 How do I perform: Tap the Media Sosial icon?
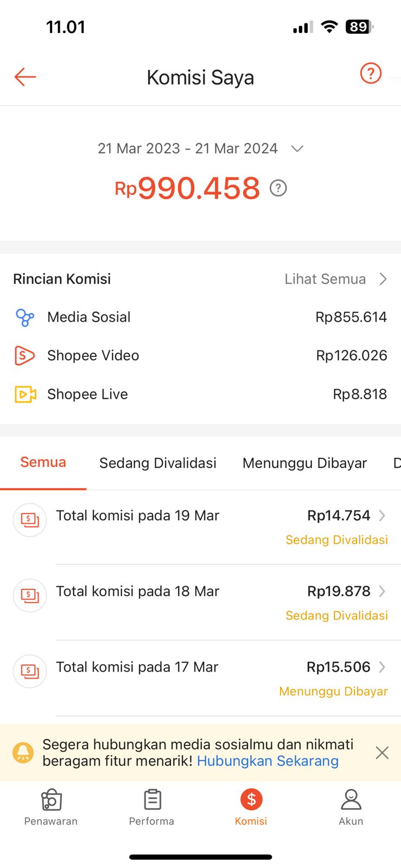pos(25,317)
